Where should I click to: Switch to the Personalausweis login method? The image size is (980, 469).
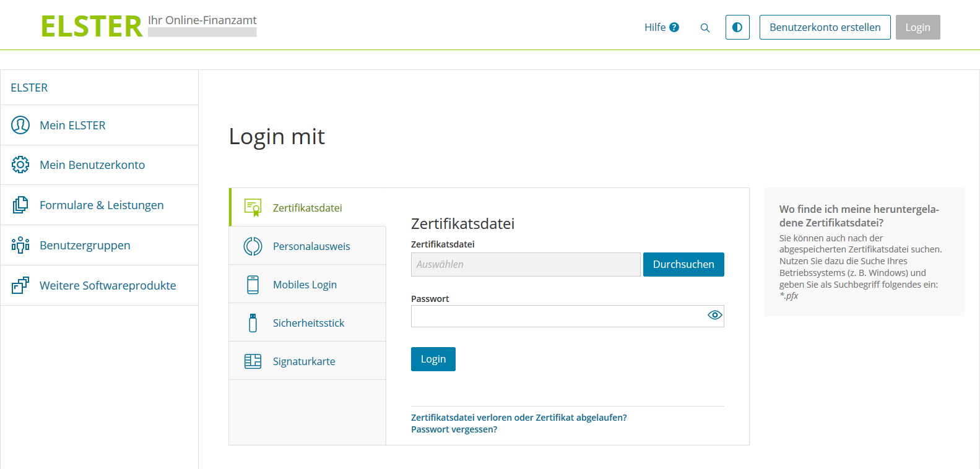(x=311, y=246)
